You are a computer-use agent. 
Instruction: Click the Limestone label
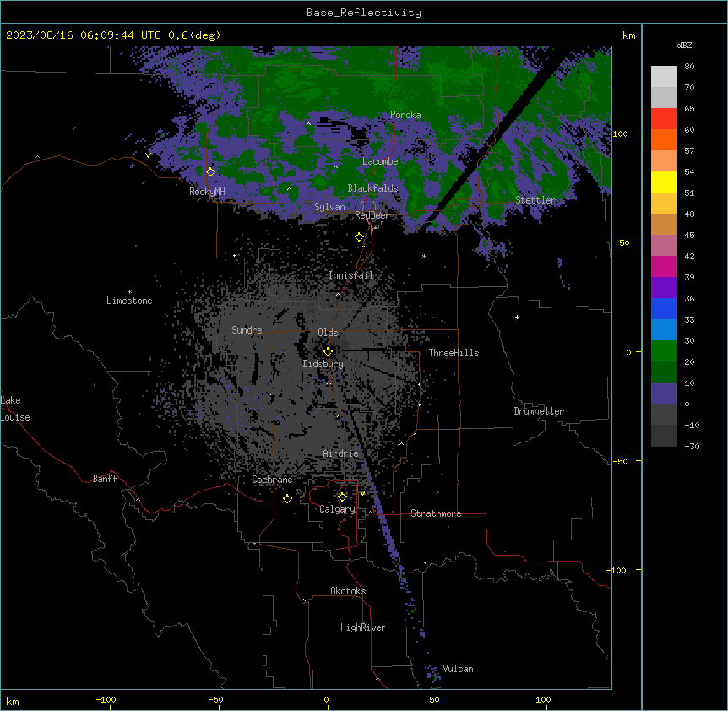129,301
